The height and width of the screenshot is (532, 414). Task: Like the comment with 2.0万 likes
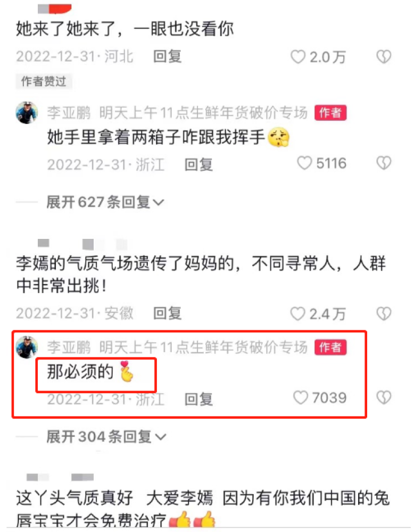point(298,57)
